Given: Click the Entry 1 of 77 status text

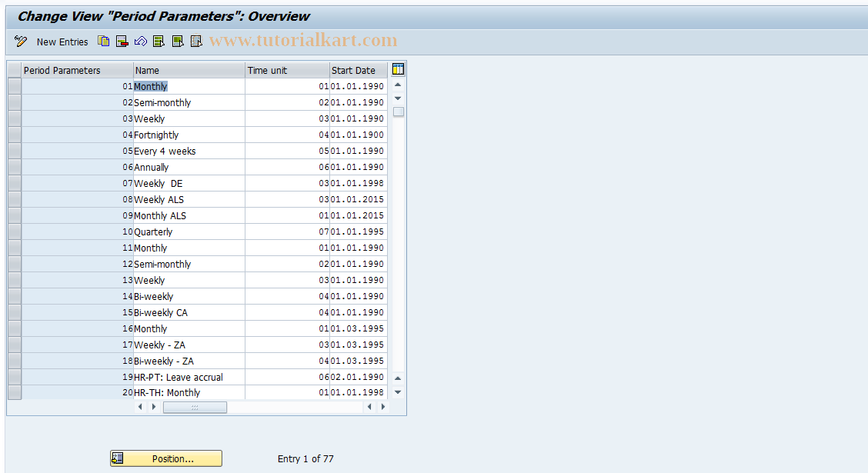Looking at the screenshot, I should click(305, 458).
